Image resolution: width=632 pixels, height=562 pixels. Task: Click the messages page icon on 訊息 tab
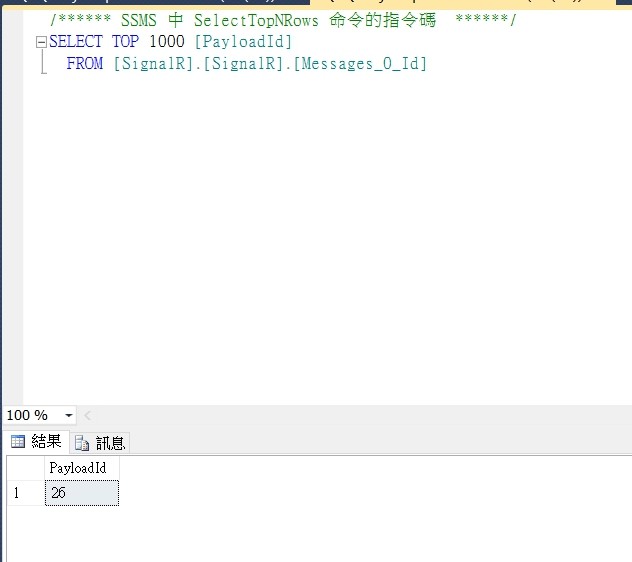pyautogui.click(x=82, y=443)
